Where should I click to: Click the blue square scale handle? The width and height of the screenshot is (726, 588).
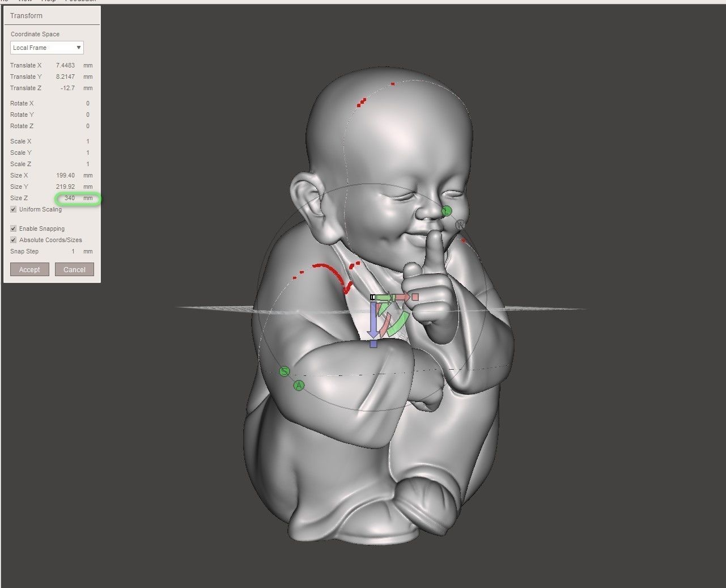(x=373, y=344)
